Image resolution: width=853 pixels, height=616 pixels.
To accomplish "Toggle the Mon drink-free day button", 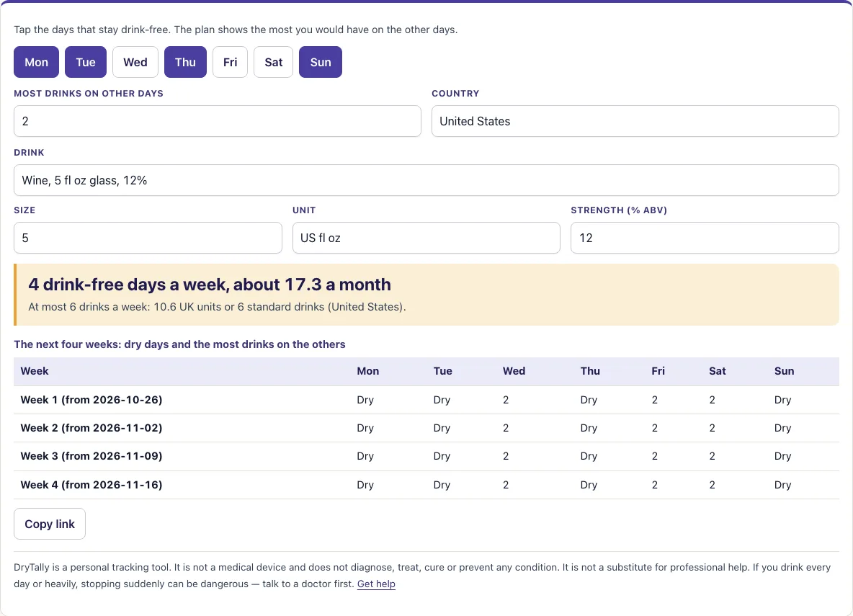I will pos(37,62).
